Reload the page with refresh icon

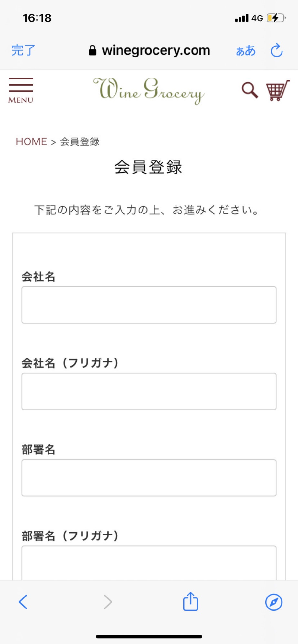point(277,50)
